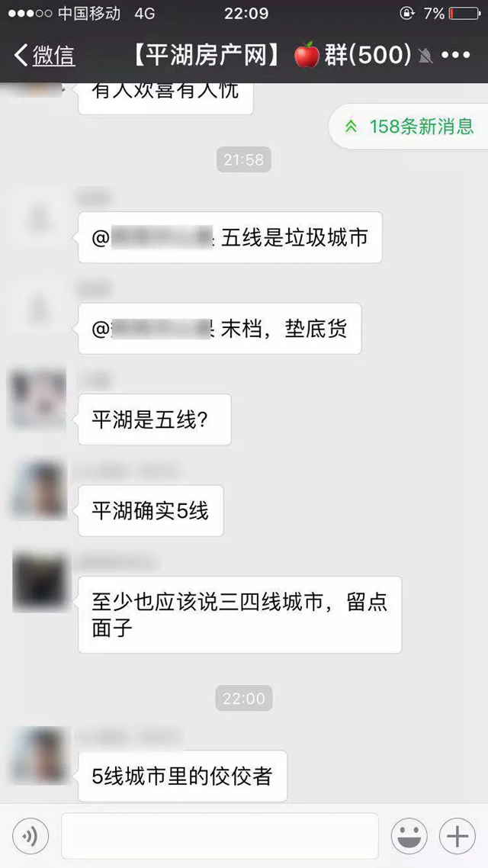488x868 pixels.
Task: Tap the muted notification bell icon
Action: pyautogui.click(x=425, y=56)
